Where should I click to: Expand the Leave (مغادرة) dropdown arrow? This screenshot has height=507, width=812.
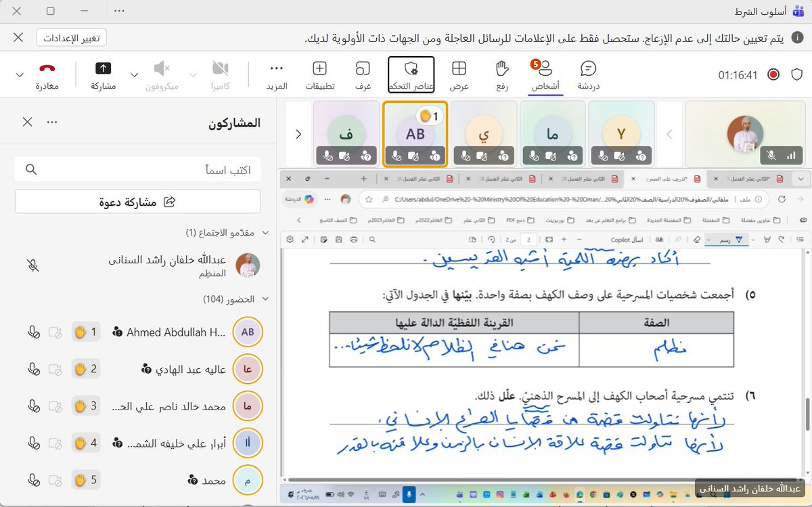[19, 74]
